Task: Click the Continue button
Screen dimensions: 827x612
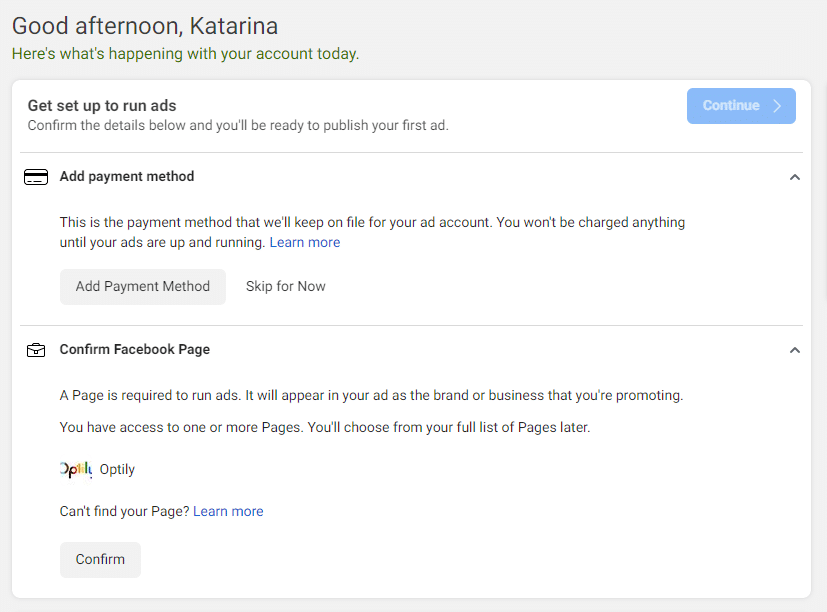Action: [741, 106]
